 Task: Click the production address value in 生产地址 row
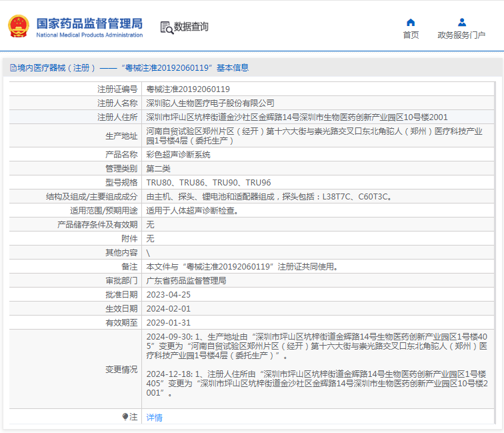(315, 135)
